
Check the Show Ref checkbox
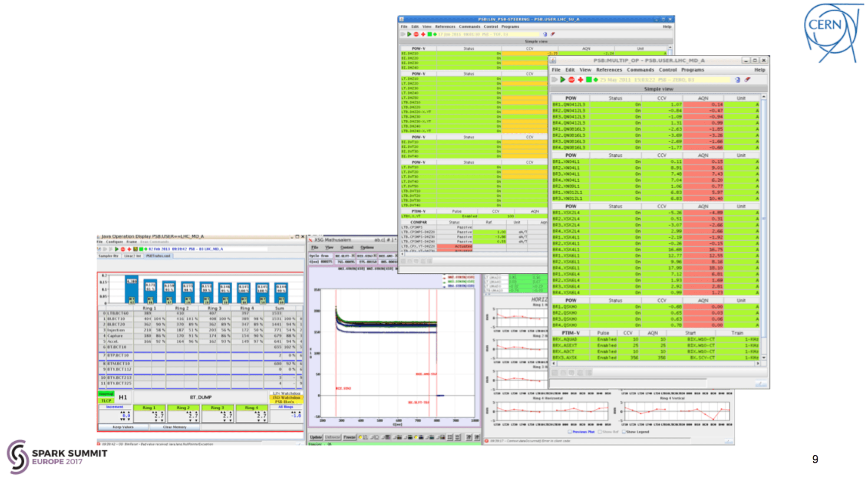pyautogui.click(x=600, y=432)
